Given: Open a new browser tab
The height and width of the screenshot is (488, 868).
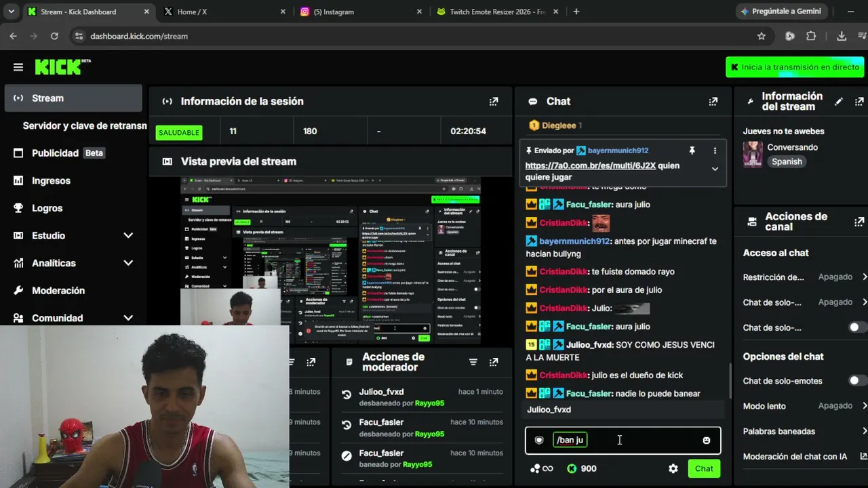Looking at the screenshot, I should point(576,12).
